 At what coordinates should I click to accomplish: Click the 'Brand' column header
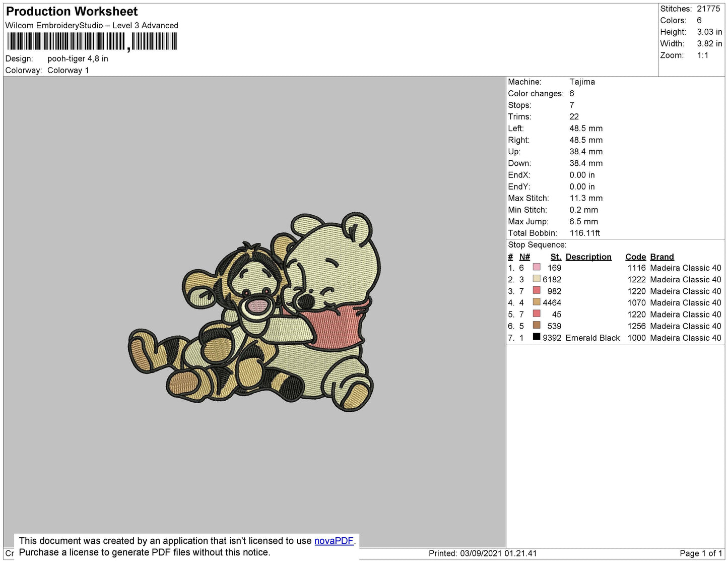pos(662,257)
